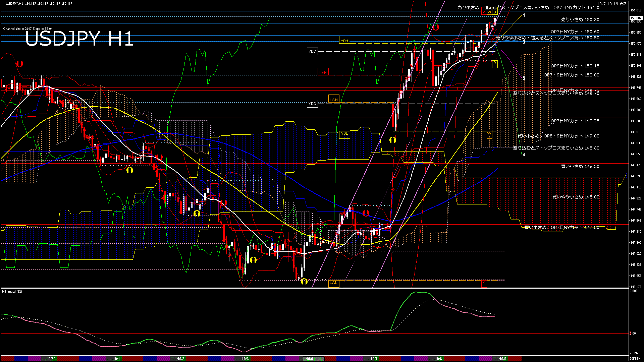Image resolution: width=644 pixels, height=362 pixels.
Task: Select the 10/1 date marker on time axis
Action: click(116, 359)
